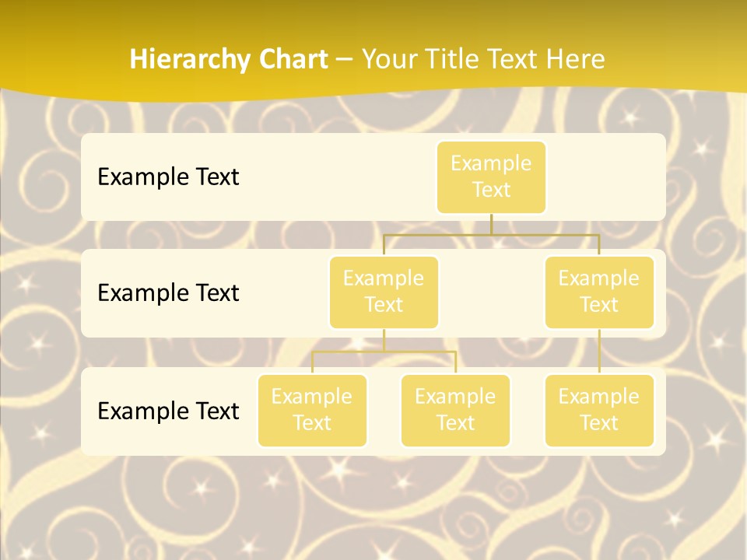
Task: Click the middle row "Example Text" label
Action: [168, 293]
